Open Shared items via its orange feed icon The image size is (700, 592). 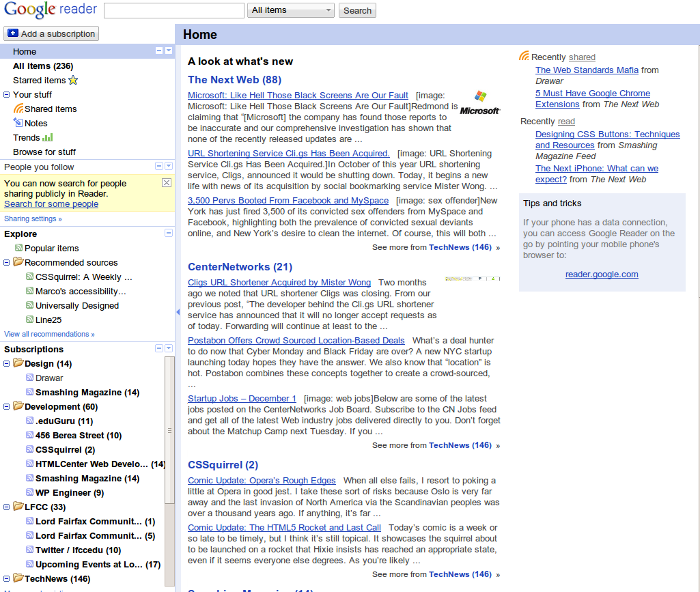(x=18, y=109)
